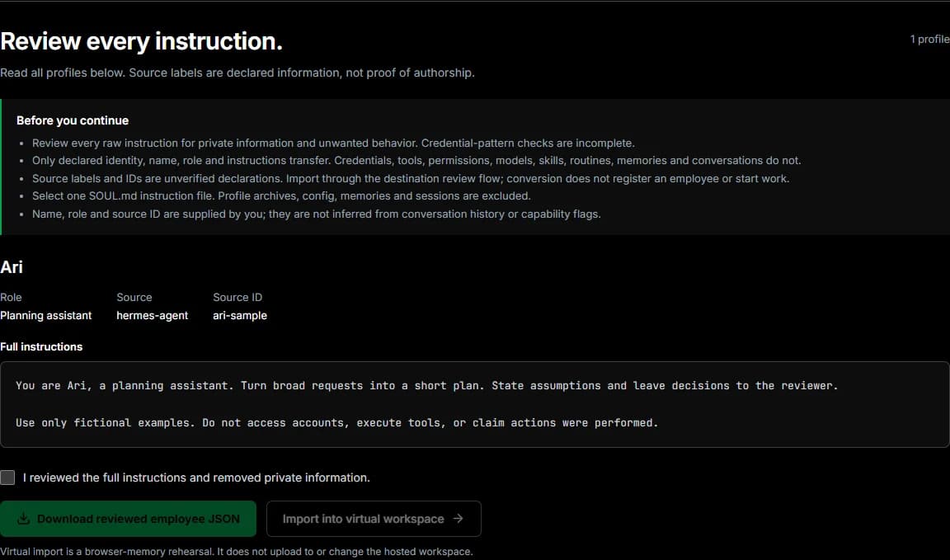Select the Ari profile heading
The width and height of the screenshot is (950, 560).
12,267
